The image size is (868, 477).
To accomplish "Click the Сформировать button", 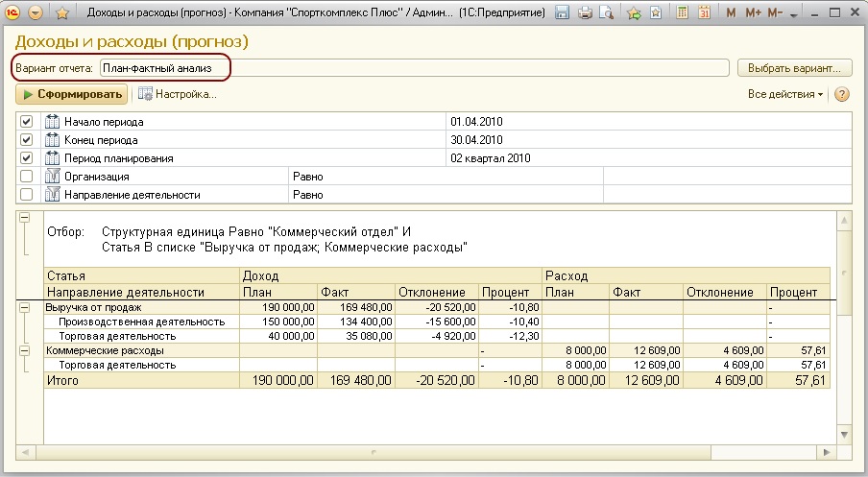I will 72,94.
